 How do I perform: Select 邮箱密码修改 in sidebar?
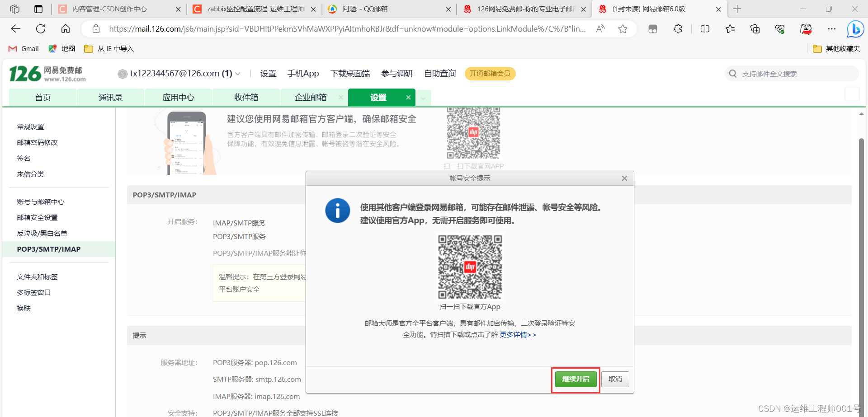[38, 143]
